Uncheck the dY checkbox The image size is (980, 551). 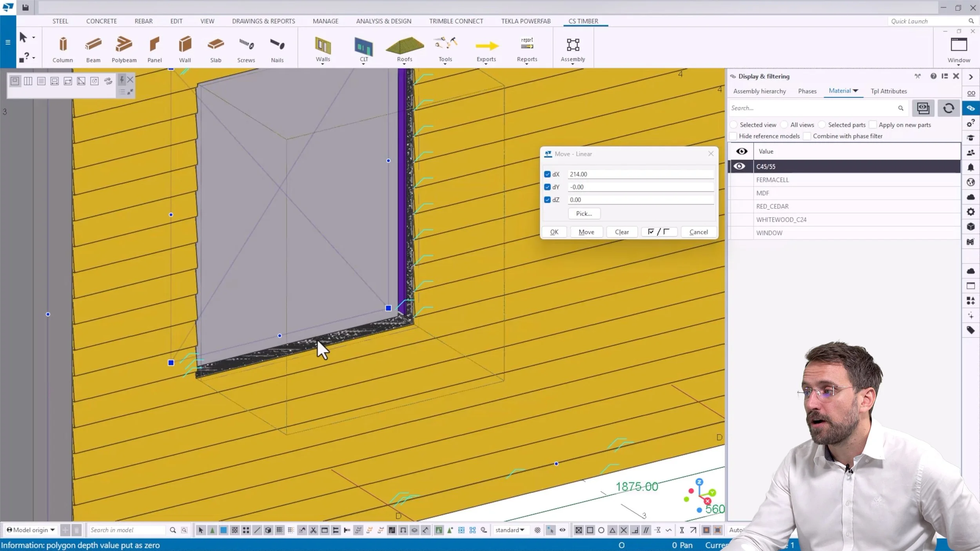click(x=547, y=187)
